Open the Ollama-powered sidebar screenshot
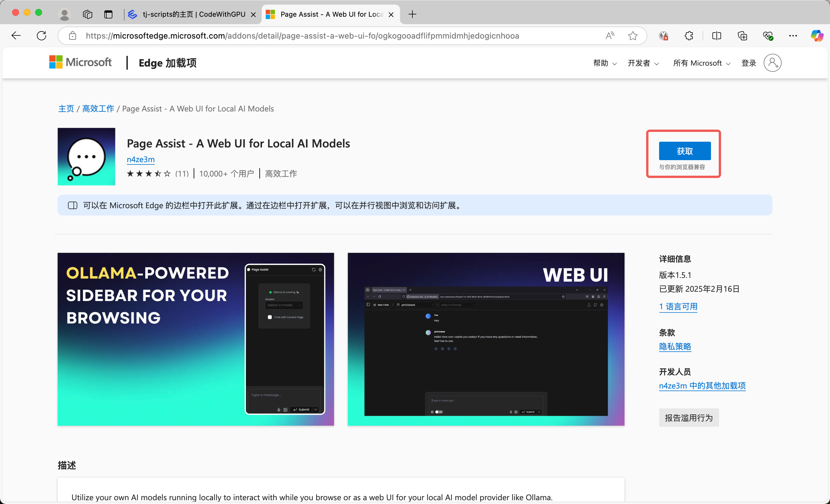The width and height of the screenshot is (830, 504). (x=196, y=339)
